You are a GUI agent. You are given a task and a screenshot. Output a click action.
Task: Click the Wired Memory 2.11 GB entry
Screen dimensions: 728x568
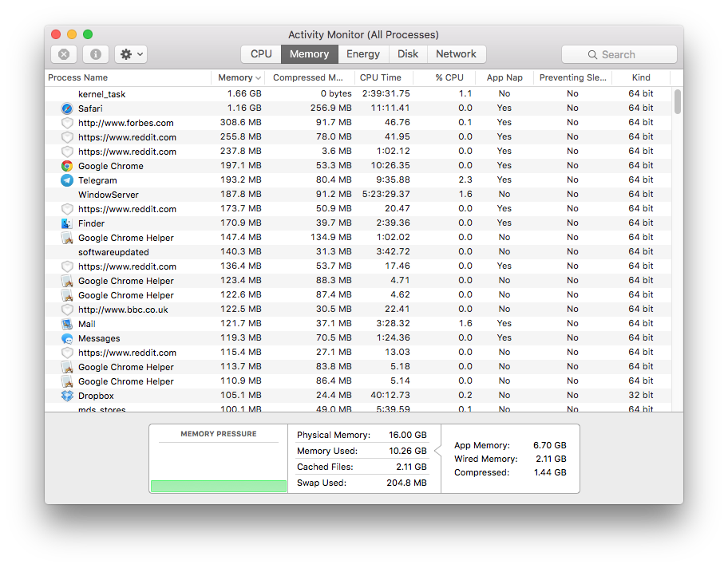pos(510,459)
